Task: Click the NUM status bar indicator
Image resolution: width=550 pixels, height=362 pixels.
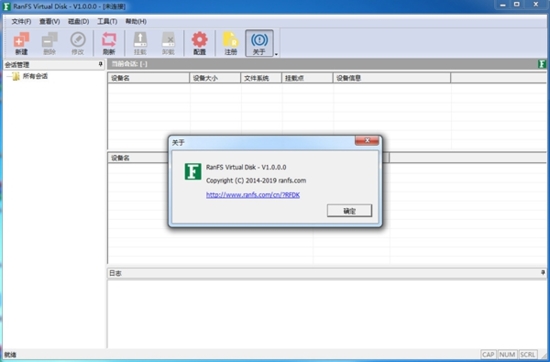Action: point(507,355)
